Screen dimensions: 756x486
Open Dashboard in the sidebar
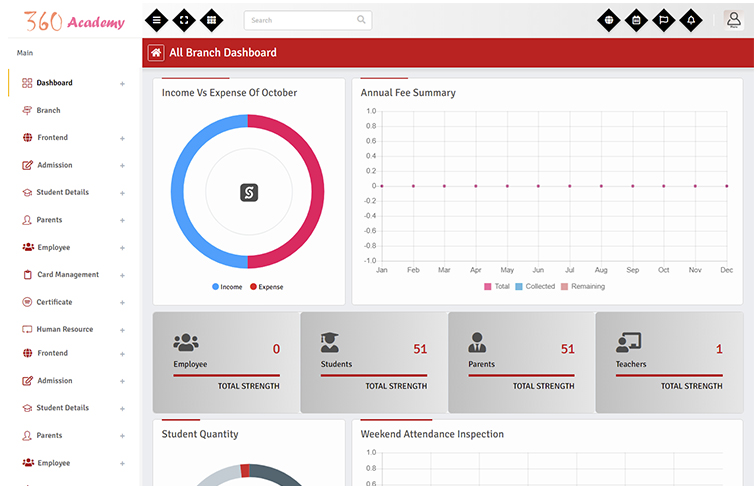point(54,83)
